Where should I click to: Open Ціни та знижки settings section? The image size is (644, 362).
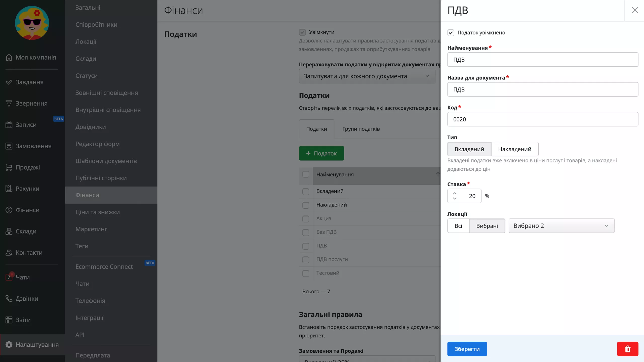click(x=98, y=212)
